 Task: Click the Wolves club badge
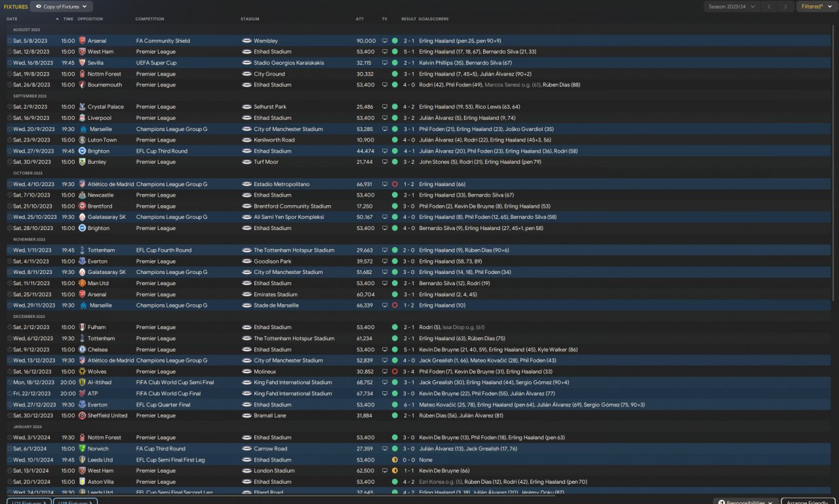tap(82, 372)
